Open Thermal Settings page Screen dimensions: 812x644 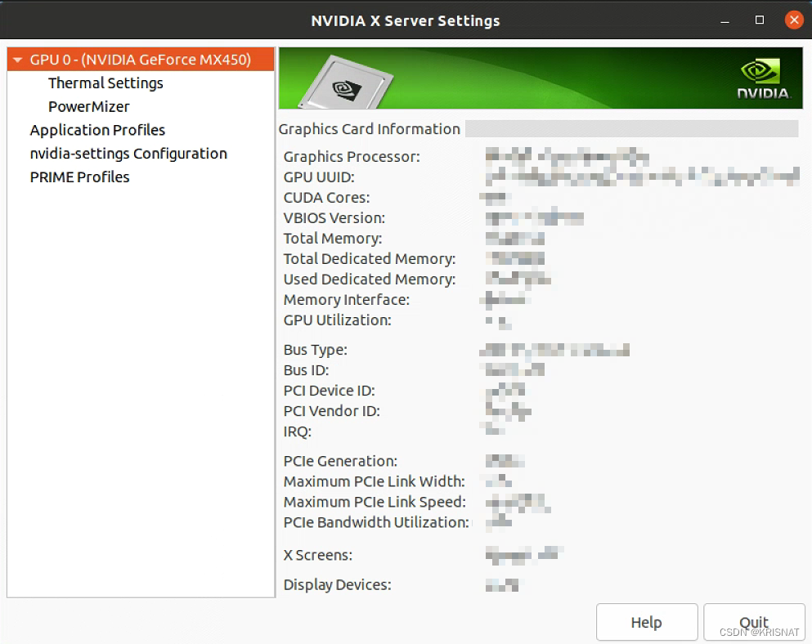105,83
